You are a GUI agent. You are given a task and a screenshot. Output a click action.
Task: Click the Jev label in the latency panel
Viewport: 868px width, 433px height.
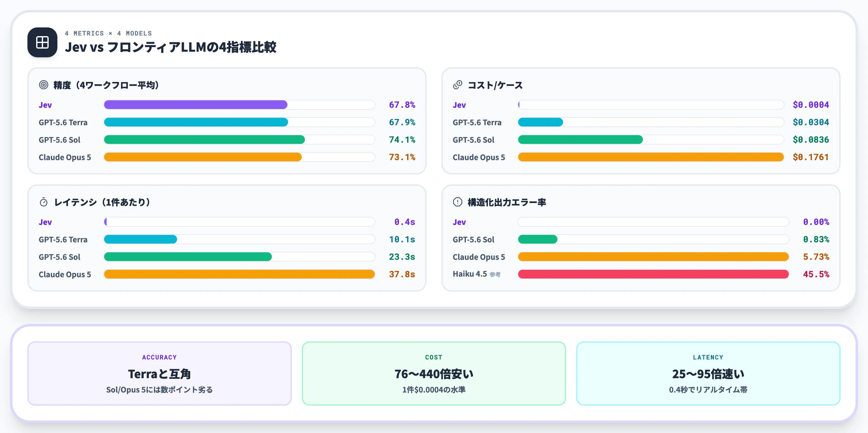(x=45, y=222)
